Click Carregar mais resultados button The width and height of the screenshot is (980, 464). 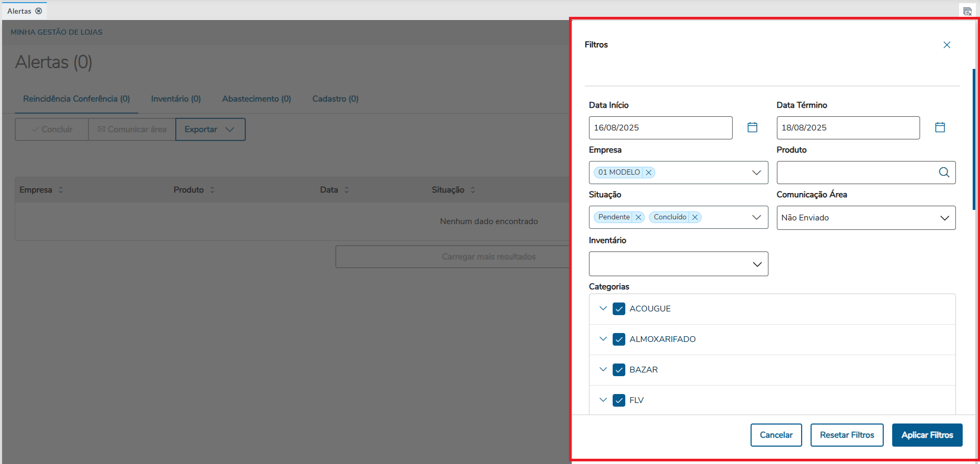(453, 257)
